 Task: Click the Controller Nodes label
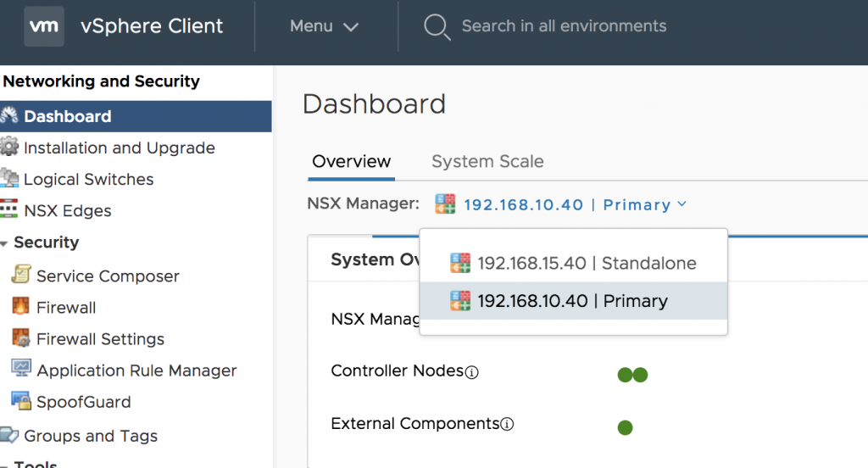397,370
